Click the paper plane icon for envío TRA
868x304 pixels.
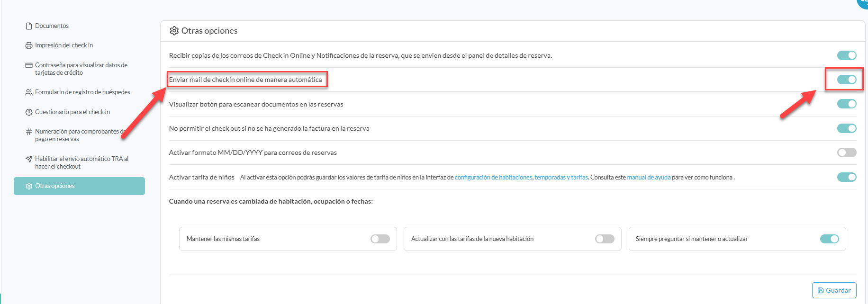[29, 159]
